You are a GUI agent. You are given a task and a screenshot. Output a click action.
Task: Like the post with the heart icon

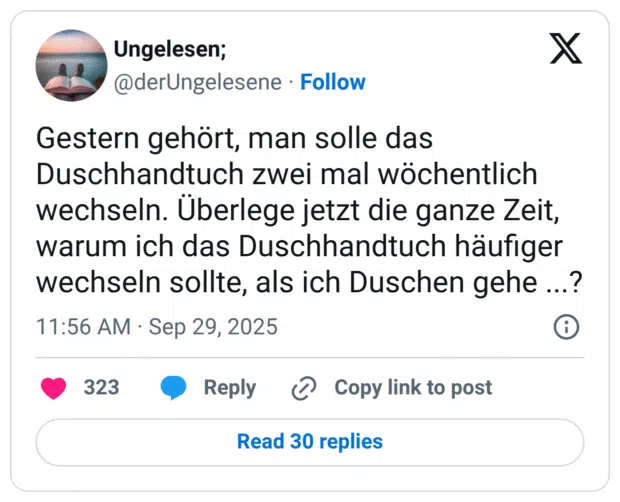click(x=54, y=388)
